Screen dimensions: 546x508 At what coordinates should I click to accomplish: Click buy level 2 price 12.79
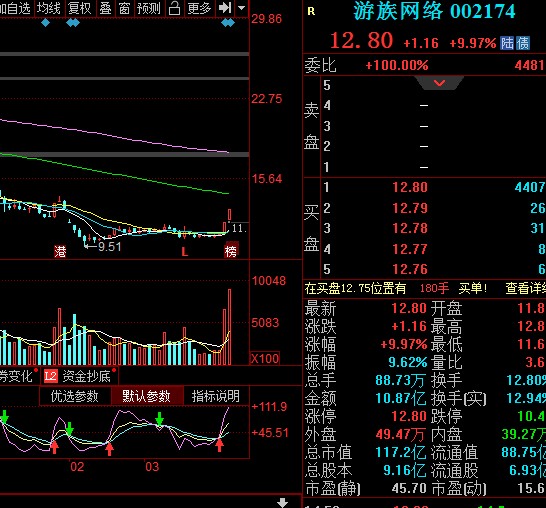(x=410, y=208)
